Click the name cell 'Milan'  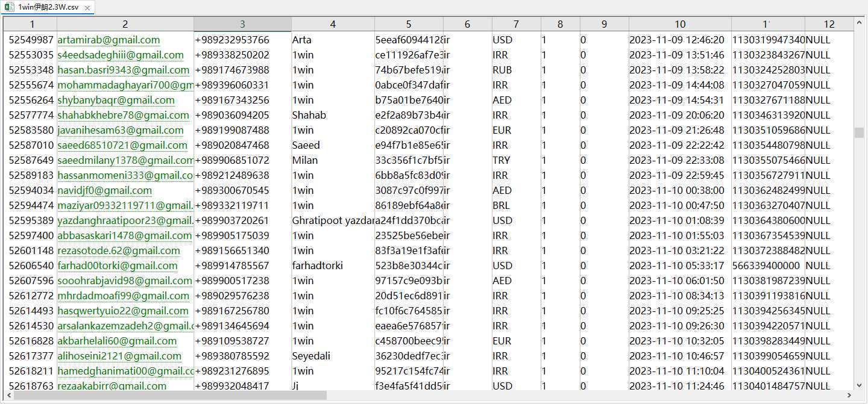(333, 160)
